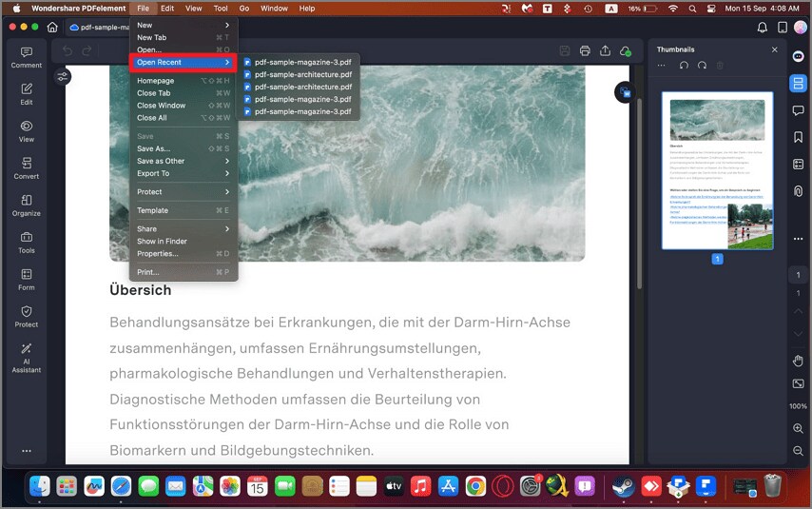The image size is (812, 509).
Task: Expand the Save as Other submenu
Action: [x=184, y=161]
